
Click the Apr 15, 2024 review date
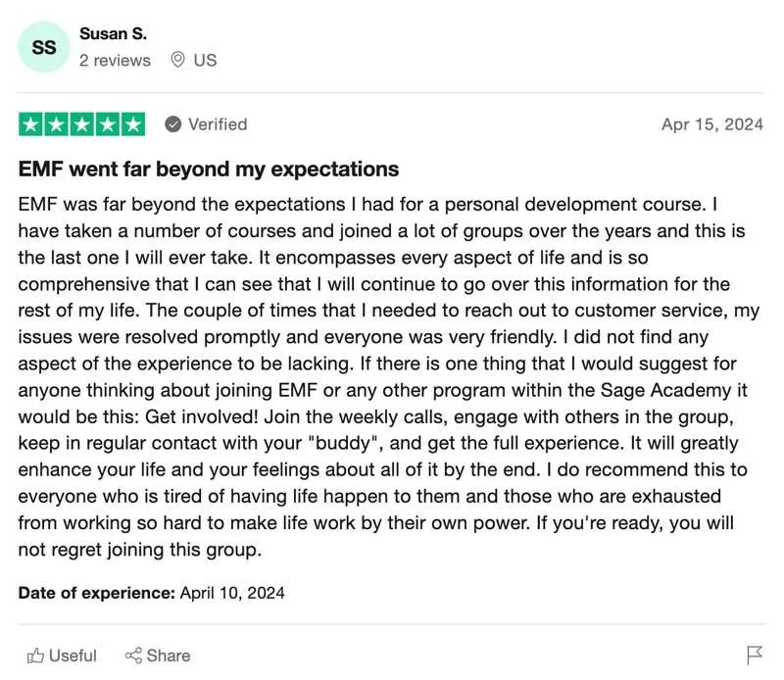point(712,124)
